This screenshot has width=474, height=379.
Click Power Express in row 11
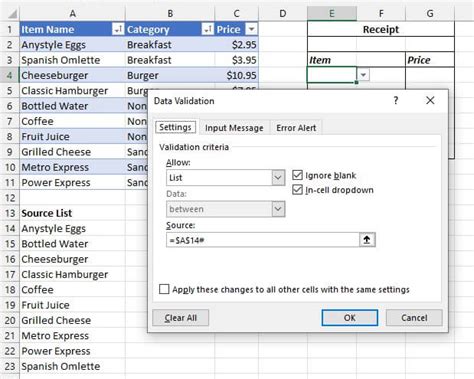[x=72, y=183]
